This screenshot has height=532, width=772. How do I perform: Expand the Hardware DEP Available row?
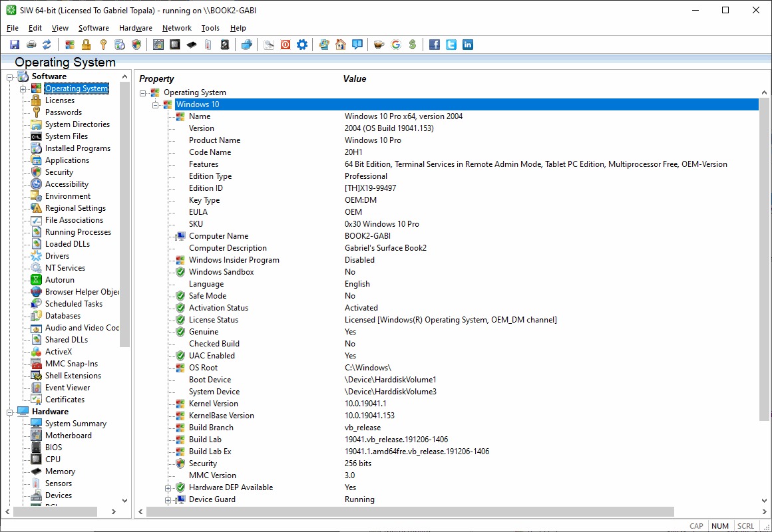pos(168,488)
